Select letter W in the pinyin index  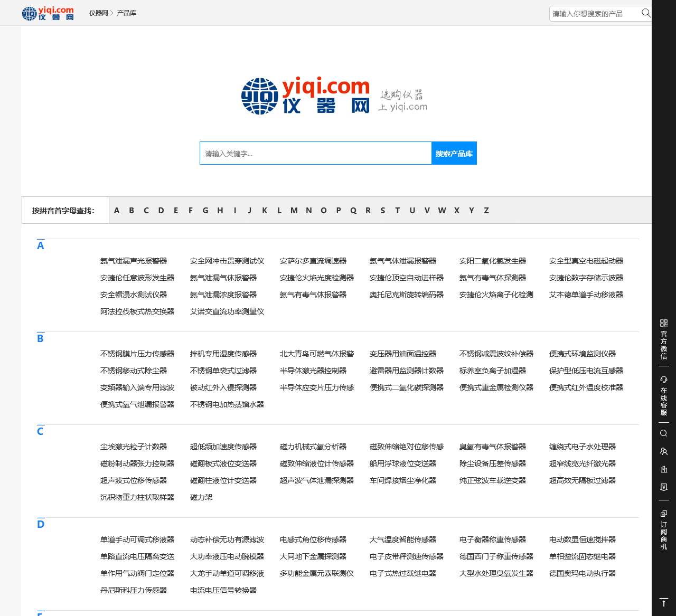click(442, 210)
